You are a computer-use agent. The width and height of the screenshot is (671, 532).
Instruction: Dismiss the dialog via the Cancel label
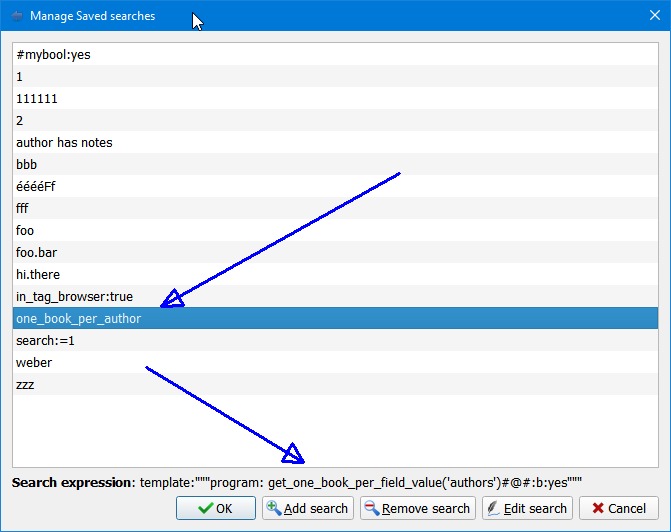click(x=626, y=508)
